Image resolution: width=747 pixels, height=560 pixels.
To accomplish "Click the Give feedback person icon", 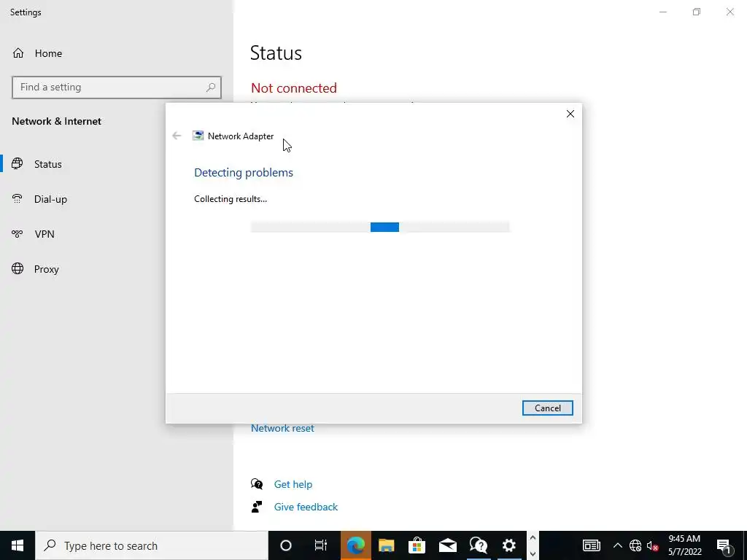I will [257, 507].
